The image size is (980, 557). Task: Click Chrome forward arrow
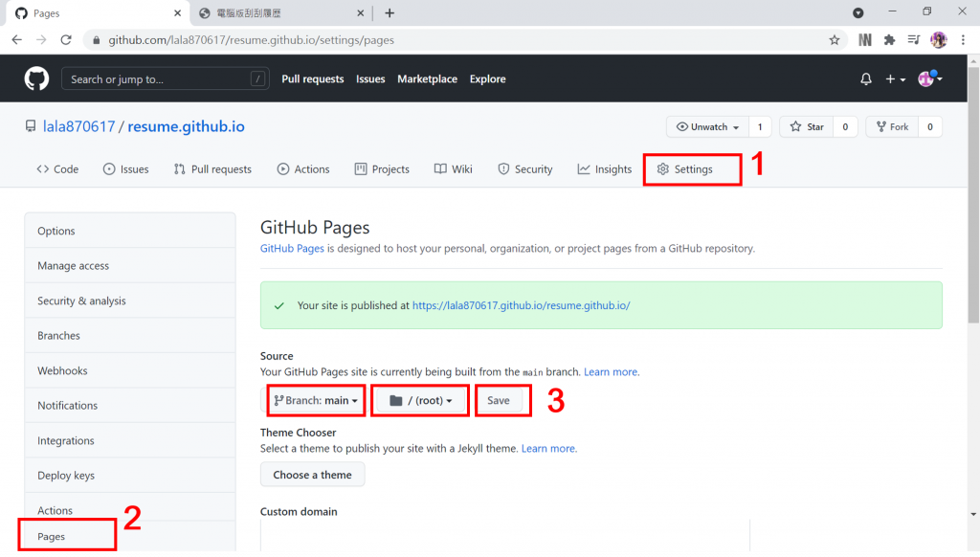tap(41, 40)
